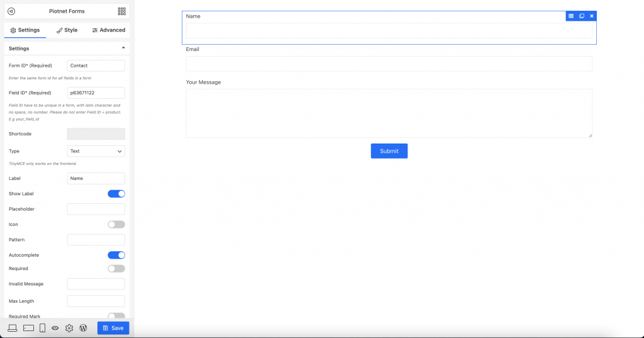Toggle the Show Label switch

(x=116, y=194)
